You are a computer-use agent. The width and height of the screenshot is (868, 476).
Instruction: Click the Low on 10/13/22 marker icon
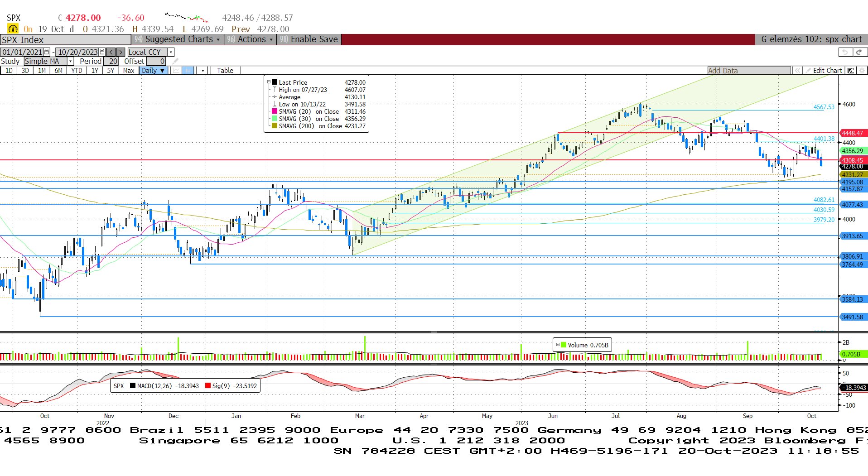tap(274, 104)
